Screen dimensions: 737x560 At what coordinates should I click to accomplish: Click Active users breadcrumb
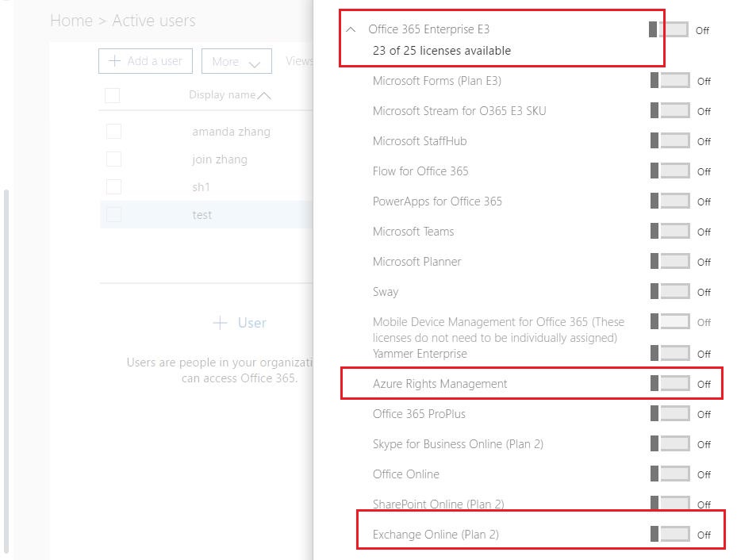[x=154, y=21]
